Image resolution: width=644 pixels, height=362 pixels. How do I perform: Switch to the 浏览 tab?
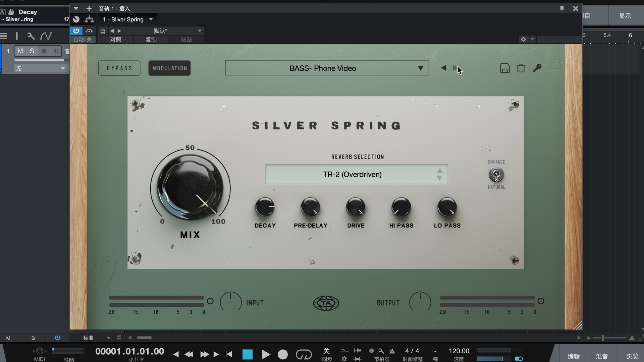pos(632,356)
